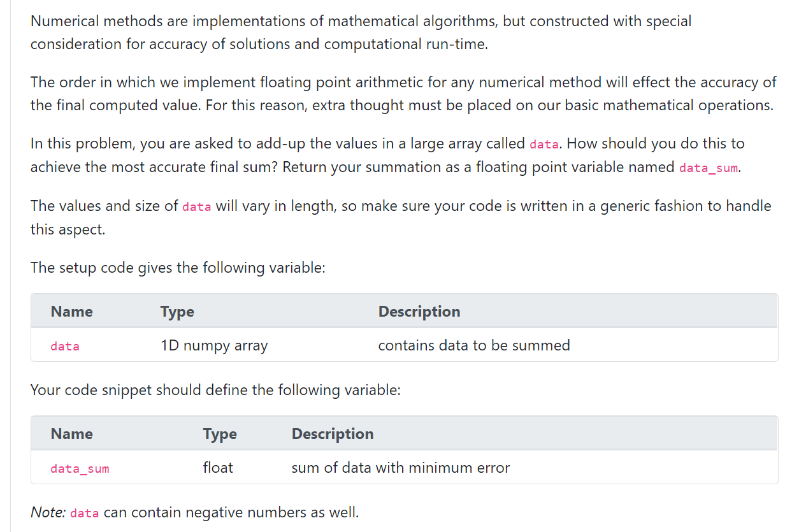The width and height of the screenshot is (792, 532).
Task: Click the '1D numpy array' table cell
Action: (x=214, y=346)
